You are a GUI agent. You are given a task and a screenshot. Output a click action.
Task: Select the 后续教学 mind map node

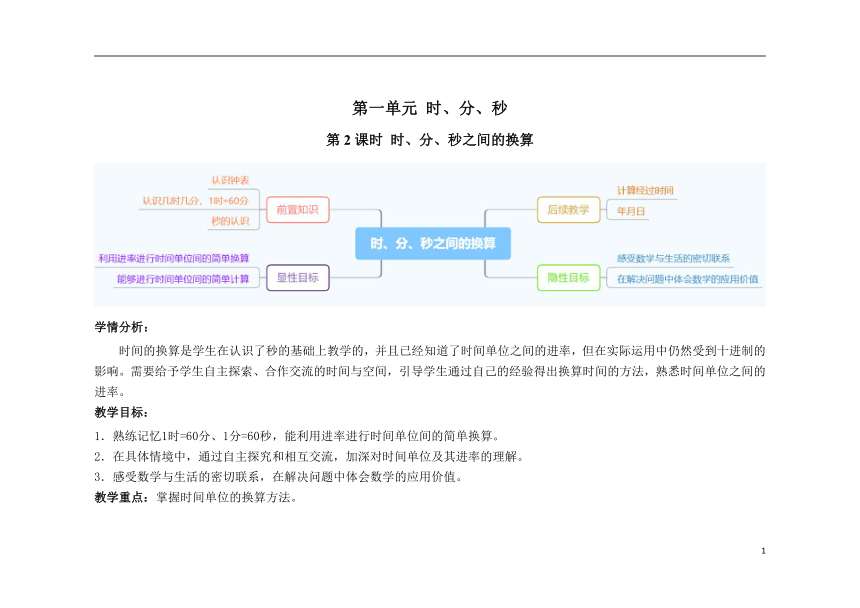coord(568,209)
